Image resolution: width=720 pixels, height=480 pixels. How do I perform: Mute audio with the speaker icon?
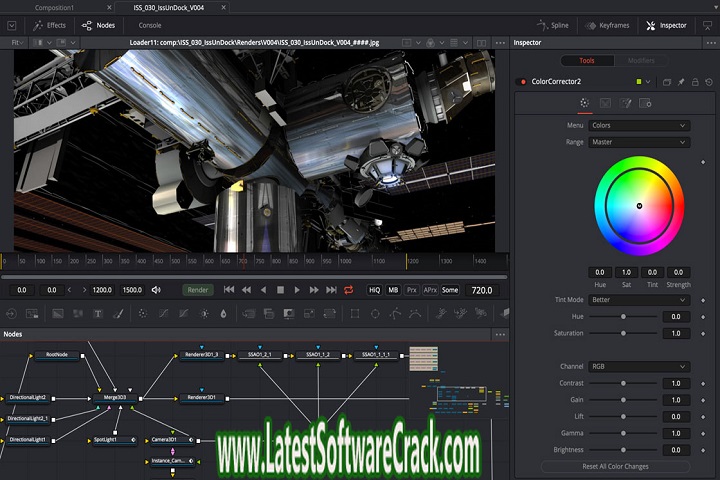pos(155,290)
